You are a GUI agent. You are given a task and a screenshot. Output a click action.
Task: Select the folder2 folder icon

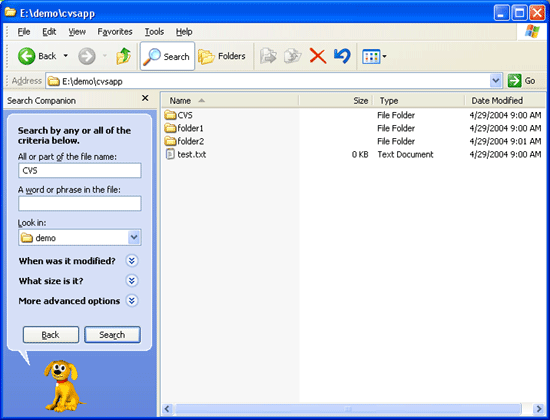point(170,141)
